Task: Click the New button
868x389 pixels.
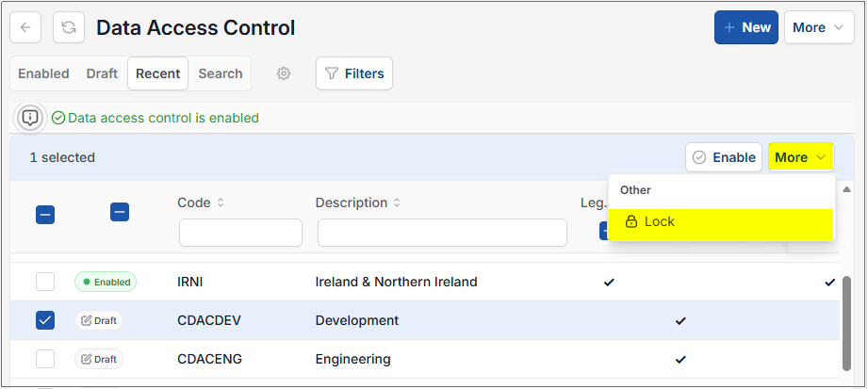Action: click(x=746, y=27)
